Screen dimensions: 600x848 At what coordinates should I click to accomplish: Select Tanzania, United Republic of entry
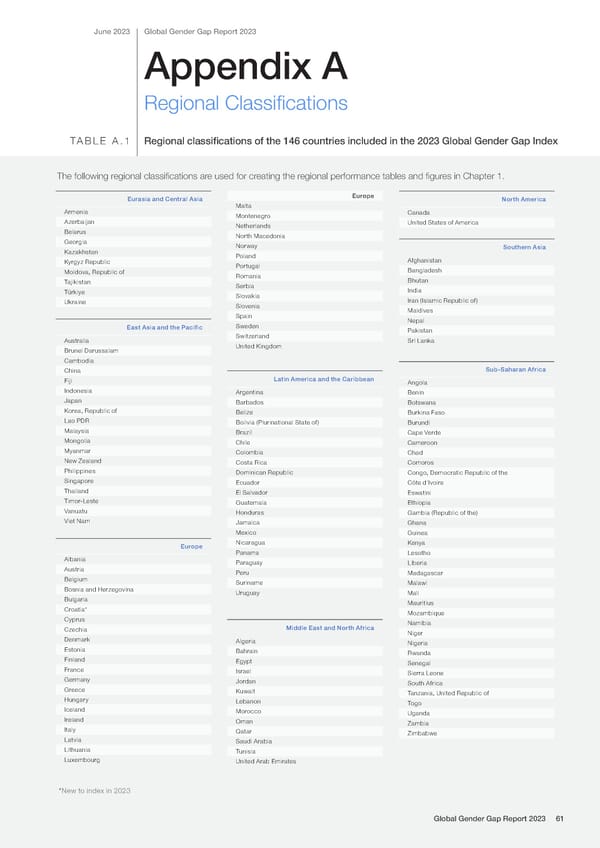(448, 692)
